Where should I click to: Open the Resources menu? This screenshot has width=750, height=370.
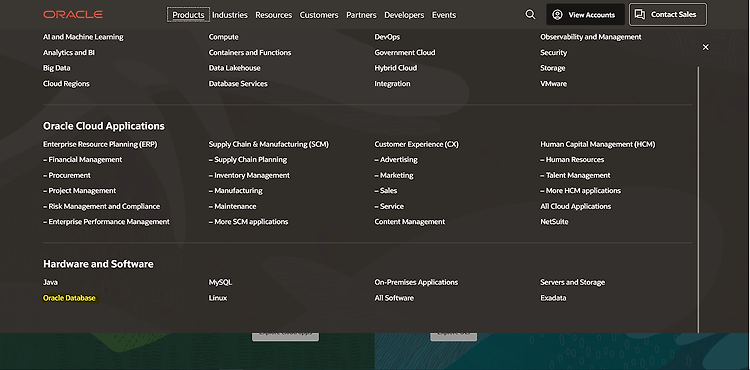pos(273,15)
